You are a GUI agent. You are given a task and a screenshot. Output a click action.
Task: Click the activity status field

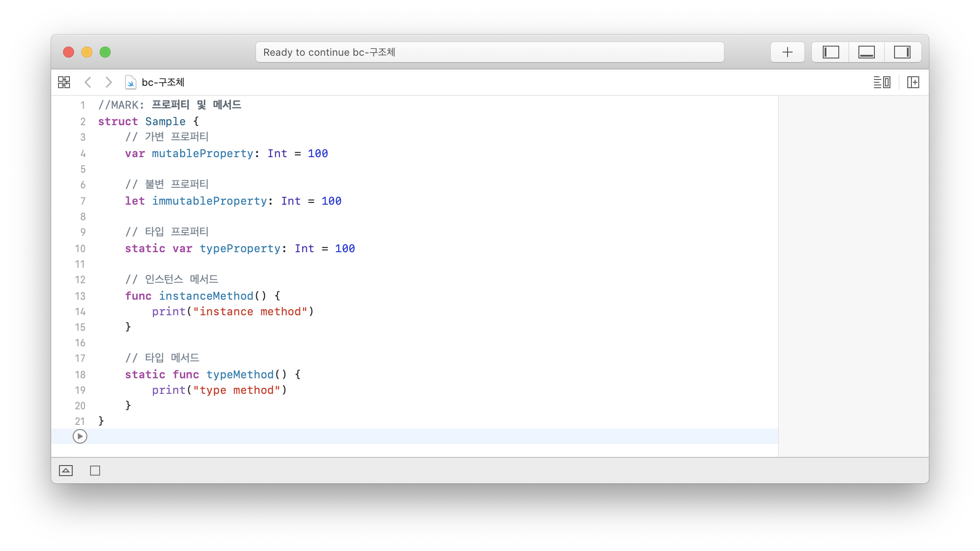(x=489, y=52)
